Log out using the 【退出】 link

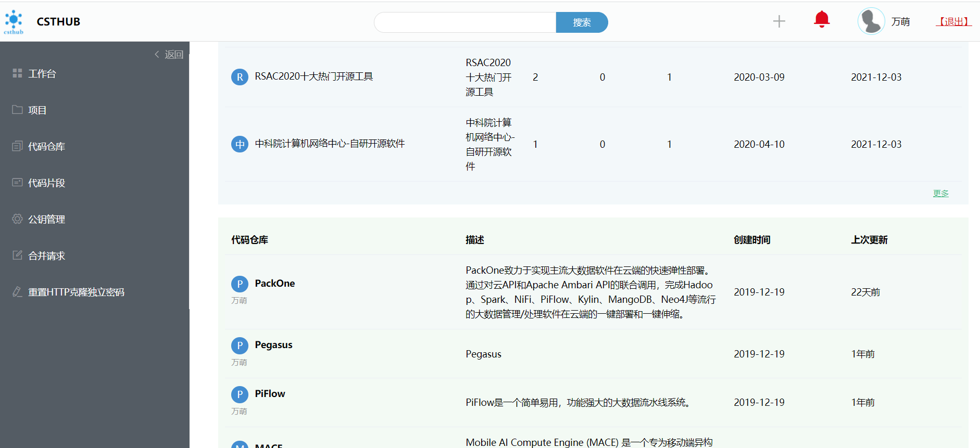[953, 22]
